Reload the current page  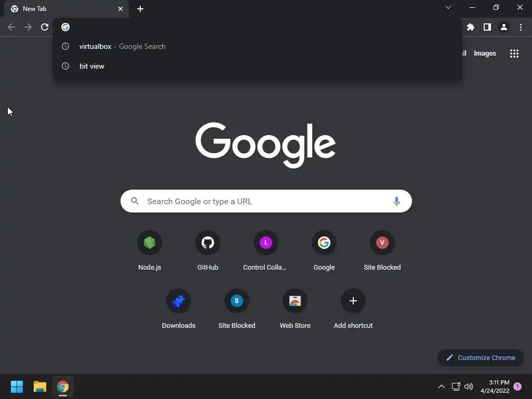45,27
